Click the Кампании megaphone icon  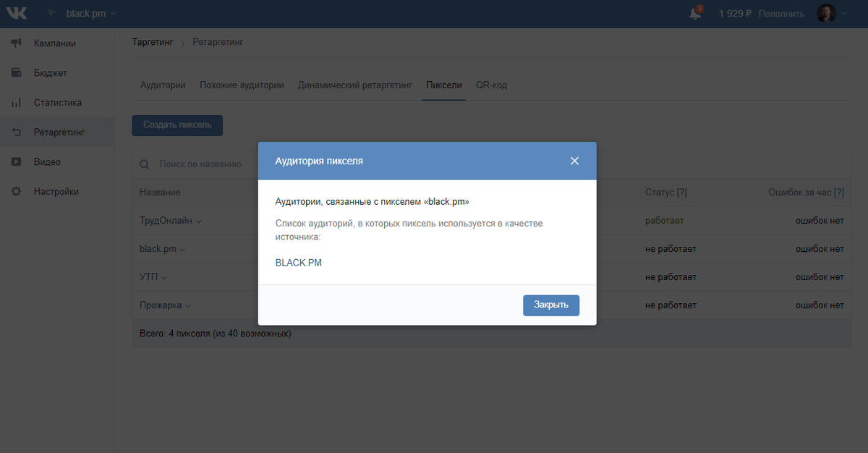coord(16,43)
